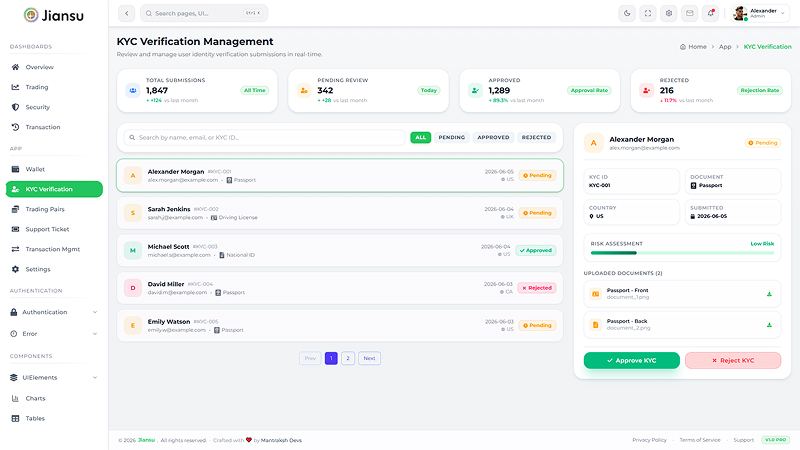This screenshot has height=450, width=800.
Task: Click the Jiansu logo icon
Action: pos(31,15)
